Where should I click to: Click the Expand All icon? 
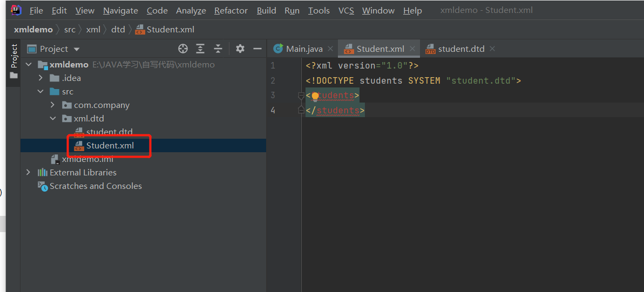tap(200, 49)
